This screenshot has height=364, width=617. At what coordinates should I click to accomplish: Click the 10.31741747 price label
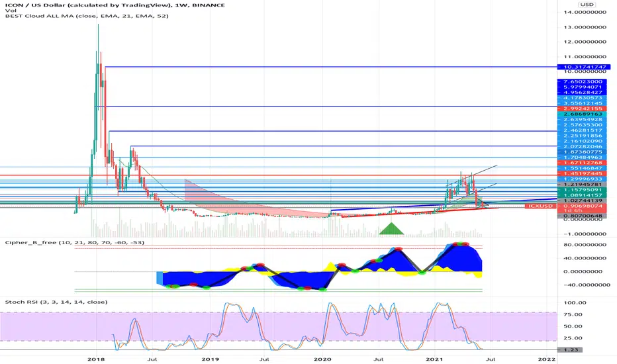(584, 68)
